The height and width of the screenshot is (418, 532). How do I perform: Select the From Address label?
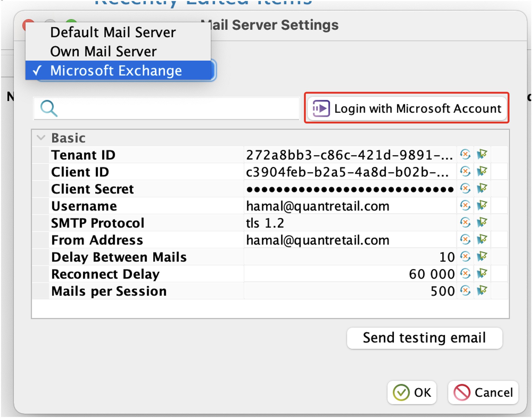tap(97, 240)
